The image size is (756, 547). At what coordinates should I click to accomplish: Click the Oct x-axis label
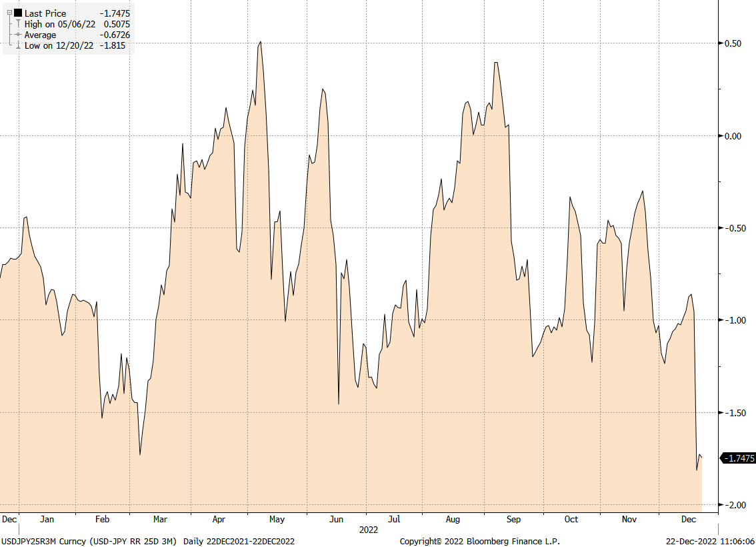[571, 520]
